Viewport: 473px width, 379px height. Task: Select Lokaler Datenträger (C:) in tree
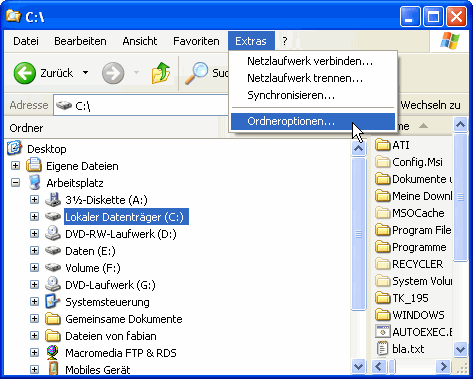pos(126,217)
